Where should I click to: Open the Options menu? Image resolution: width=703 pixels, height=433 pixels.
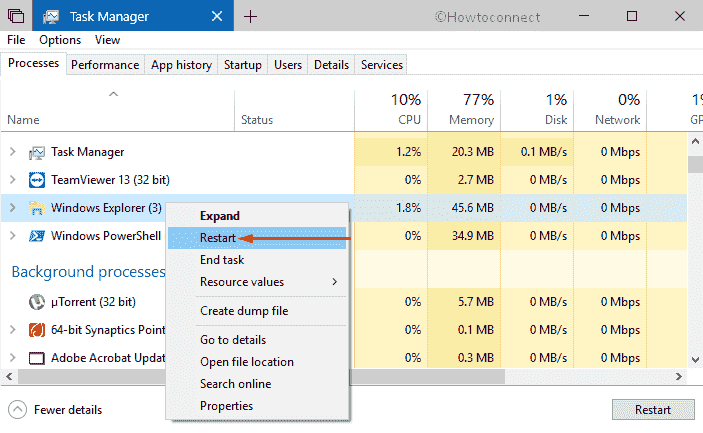(60, 40)
